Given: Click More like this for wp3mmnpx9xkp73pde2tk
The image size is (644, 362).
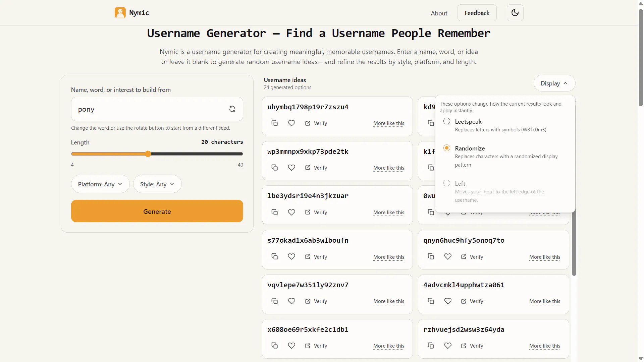Looking at the screenshot, I should [389, 168].
